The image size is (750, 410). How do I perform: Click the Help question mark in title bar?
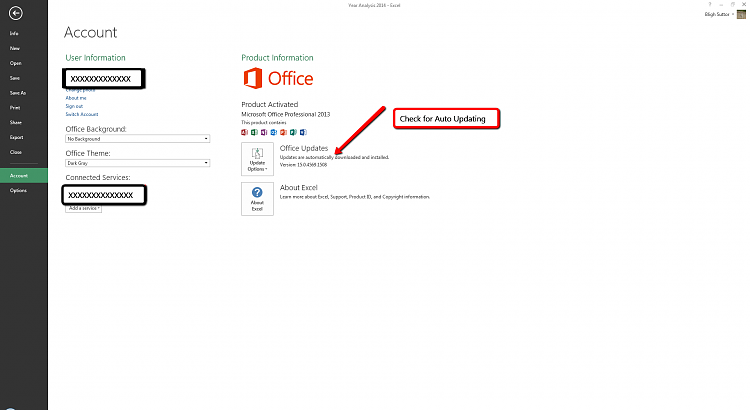(x=710, y=4)
